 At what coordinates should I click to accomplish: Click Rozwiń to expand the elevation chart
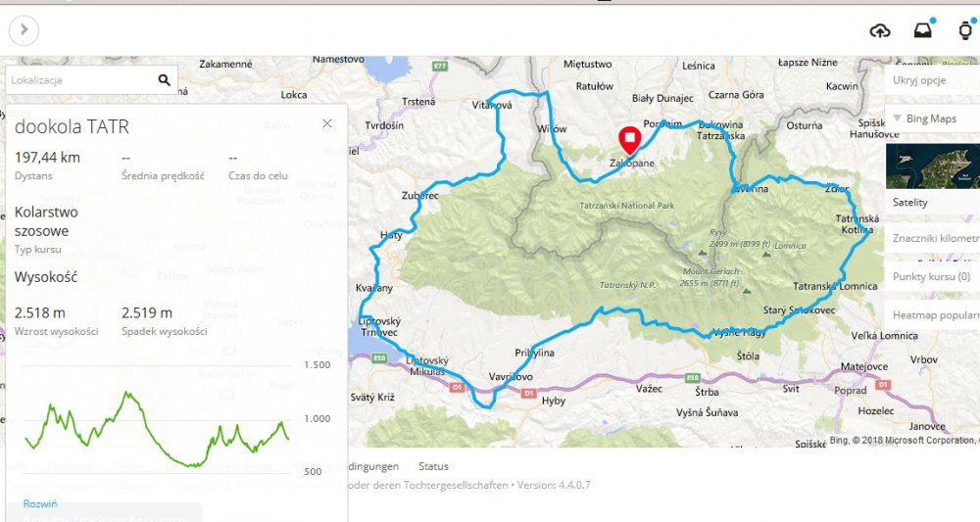point(39,503)
